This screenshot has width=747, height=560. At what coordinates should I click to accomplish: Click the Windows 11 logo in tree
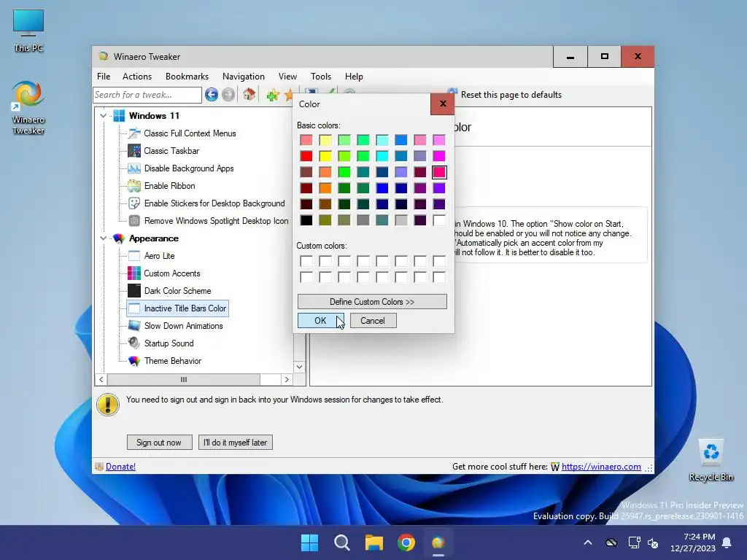coord(119,116)
